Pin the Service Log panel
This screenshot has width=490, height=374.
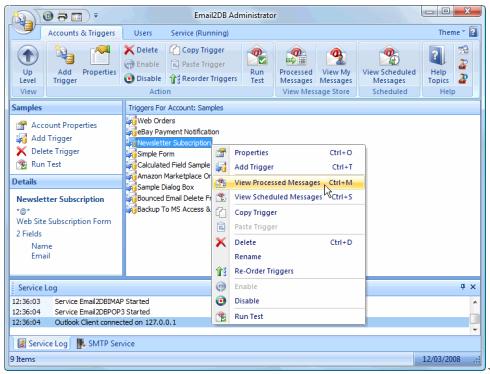tap(462, 286)
